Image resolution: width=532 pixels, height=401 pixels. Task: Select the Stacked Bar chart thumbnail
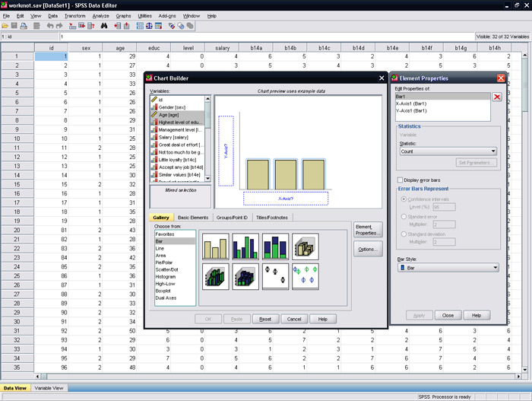pos(275,247)
